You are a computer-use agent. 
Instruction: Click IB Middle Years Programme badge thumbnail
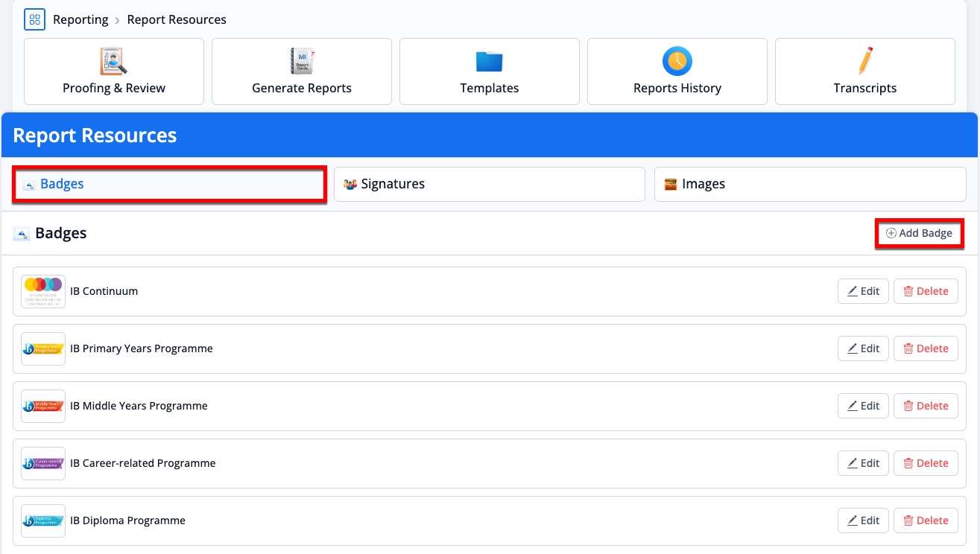43,406
